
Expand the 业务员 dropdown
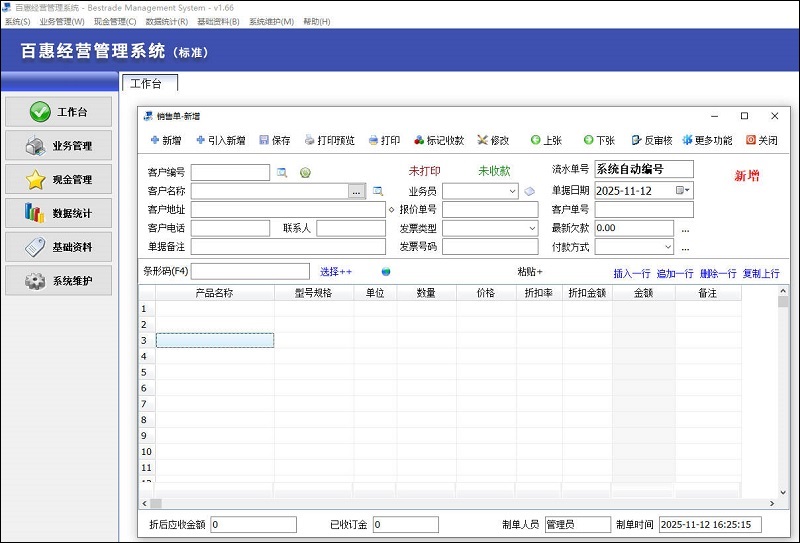[x=512, y=191]
